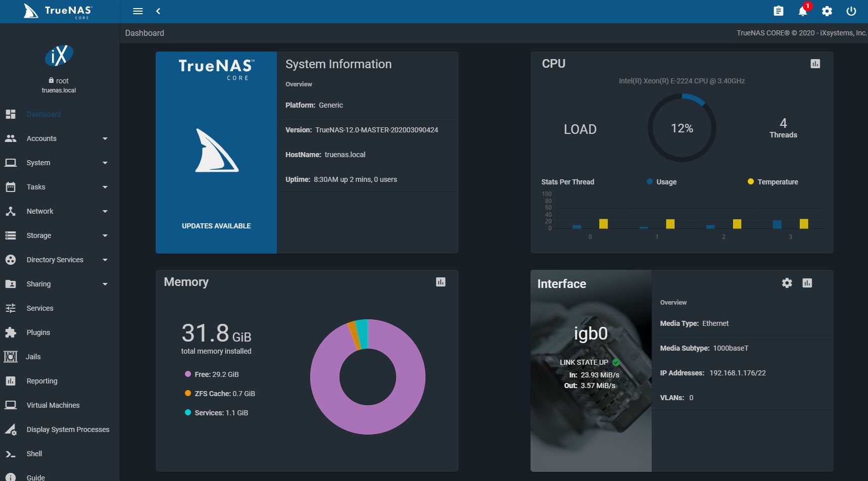Open Memory reports chart icon
868x481 pixels.
pyautogui.click(x=441, y=282)
